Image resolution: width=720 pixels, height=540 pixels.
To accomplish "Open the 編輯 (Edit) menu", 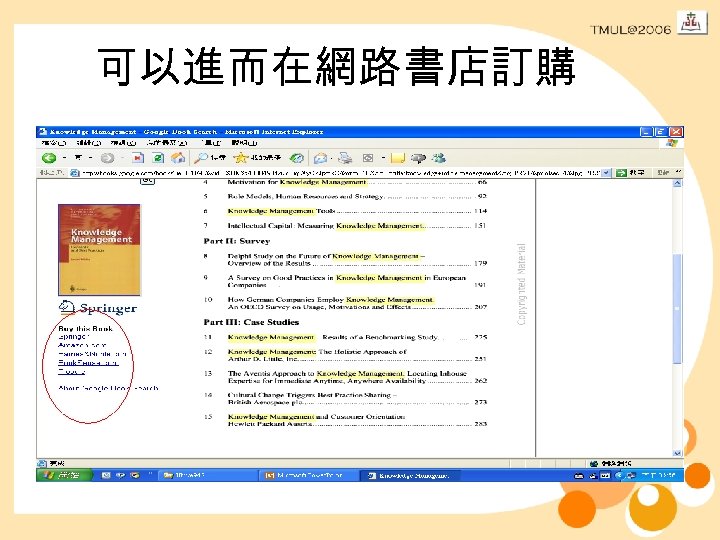I will (x=89, y=143).
